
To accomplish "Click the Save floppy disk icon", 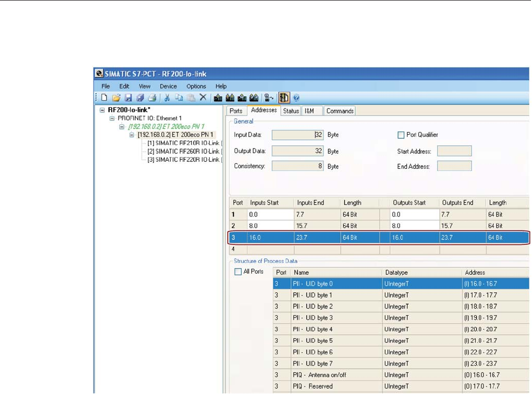I will pos(128,98).
